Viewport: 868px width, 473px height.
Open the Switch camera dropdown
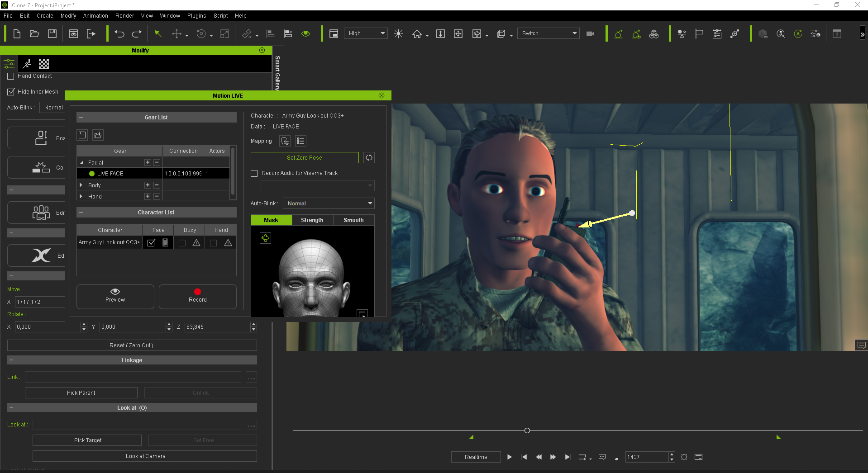(x=548, y=33)
